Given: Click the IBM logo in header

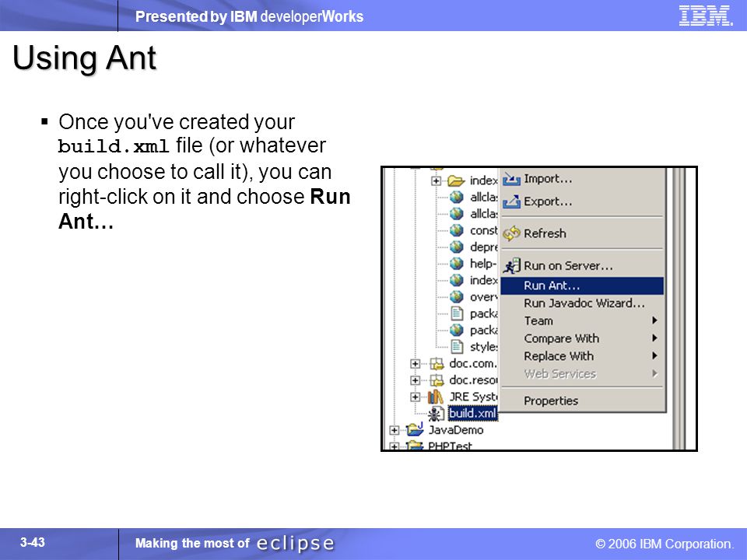Looking at the screenshot, I should (x=706, y=16).
